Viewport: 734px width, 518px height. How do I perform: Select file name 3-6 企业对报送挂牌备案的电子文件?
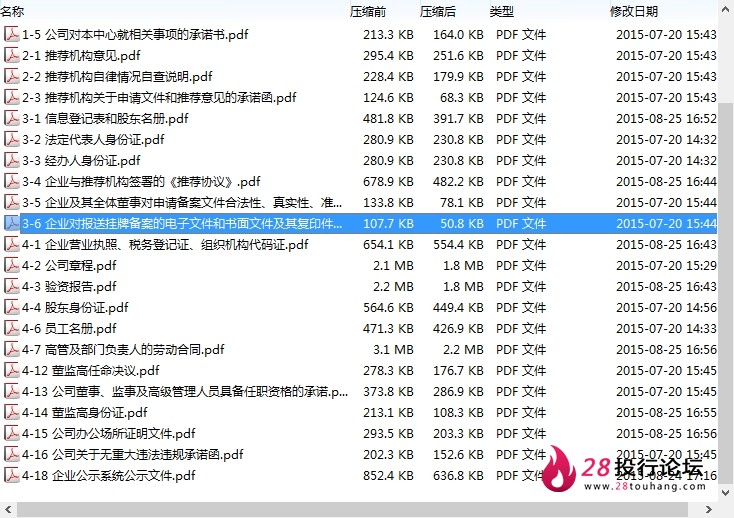pos(182,223)
